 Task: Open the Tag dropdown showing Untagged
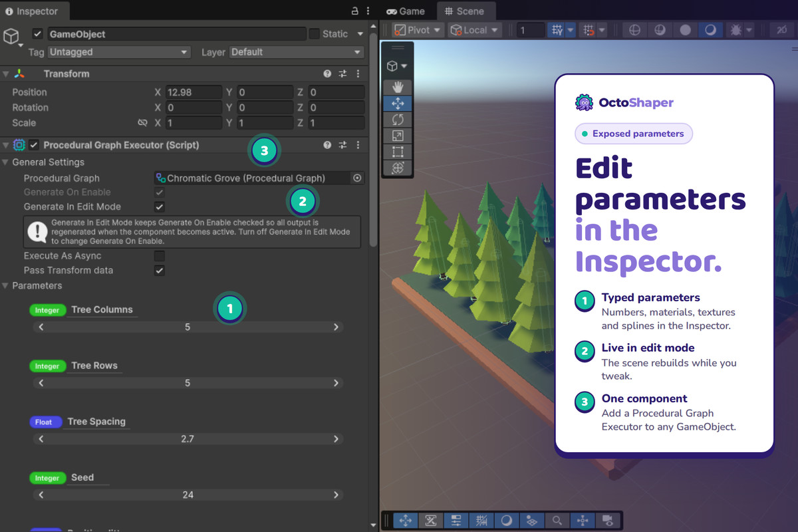click(119, 52)
